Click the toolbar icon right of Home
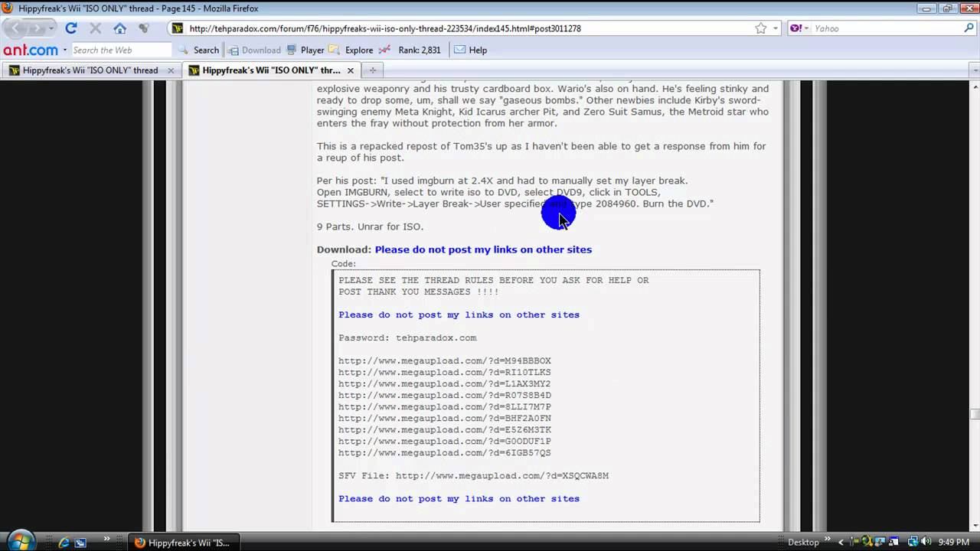Screen dimensions: 980x551 click(143, 28)
